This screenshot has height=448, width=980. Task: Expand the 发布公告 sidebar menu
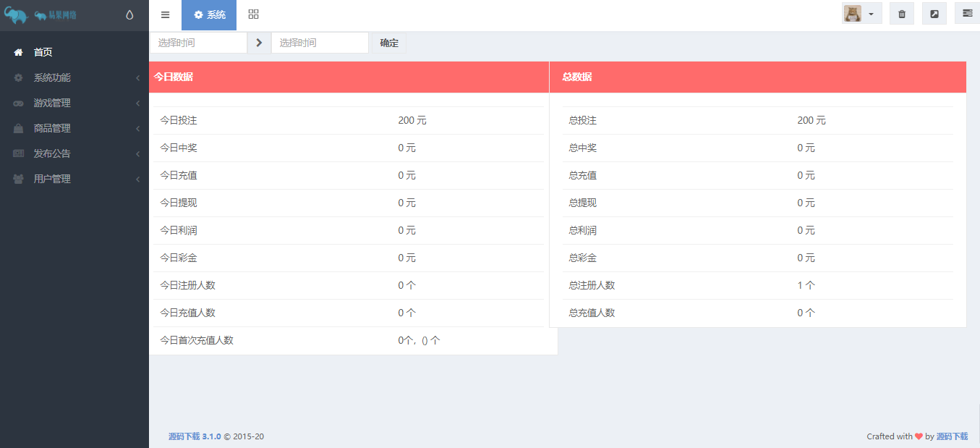(x=52, y=153)
